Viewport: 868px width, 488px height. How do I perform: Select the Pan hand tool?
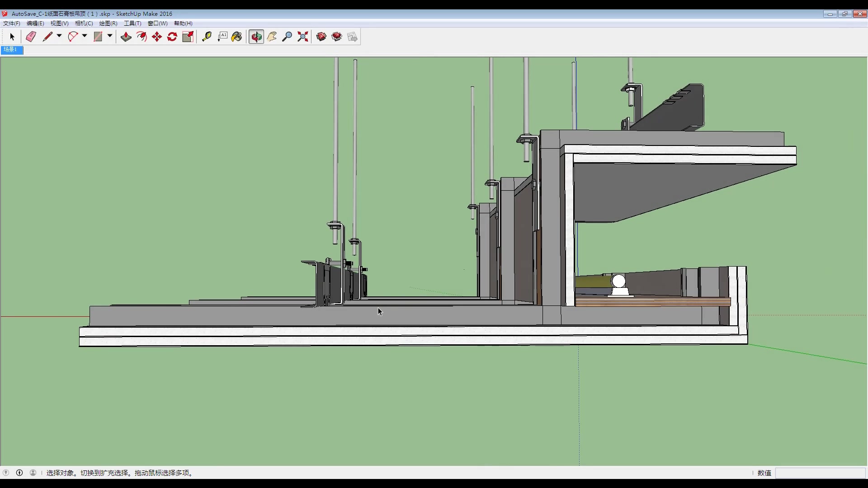click(272, 37)
